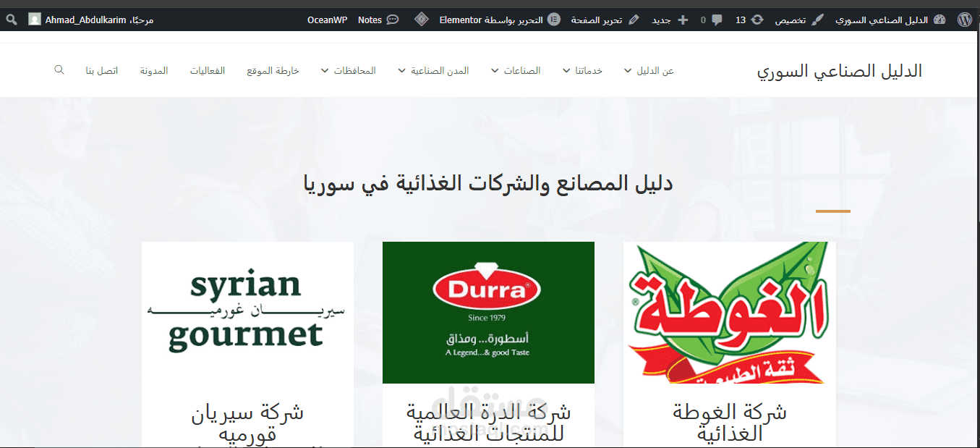Click the admin bar search magnifier
The image size is (980, 448).
point(10,19)
